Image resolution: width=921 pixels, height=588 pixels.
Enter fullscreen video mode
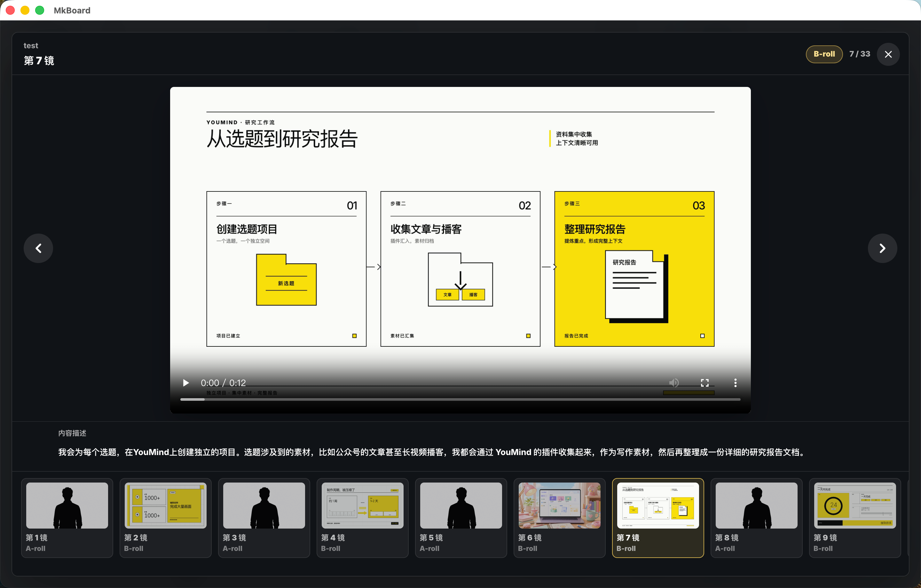(x=705, y=383)
